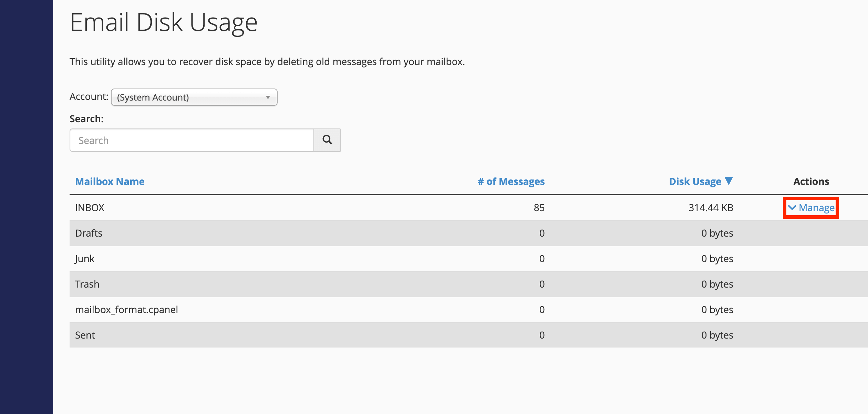Click the Drafts row 0 bytes value
This screenshot has width=868, height=414.
717,233
